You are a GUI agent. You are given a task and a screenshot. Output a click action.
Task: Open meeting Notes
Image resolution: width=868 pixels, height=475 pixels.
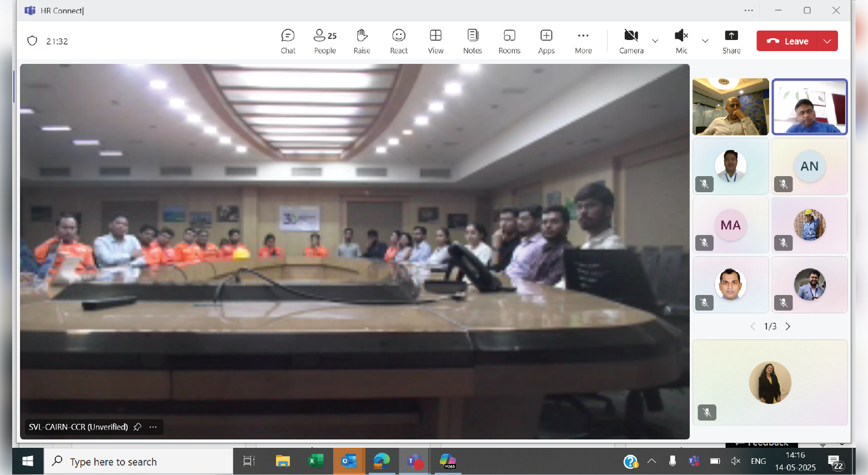[x=472, y=42]
